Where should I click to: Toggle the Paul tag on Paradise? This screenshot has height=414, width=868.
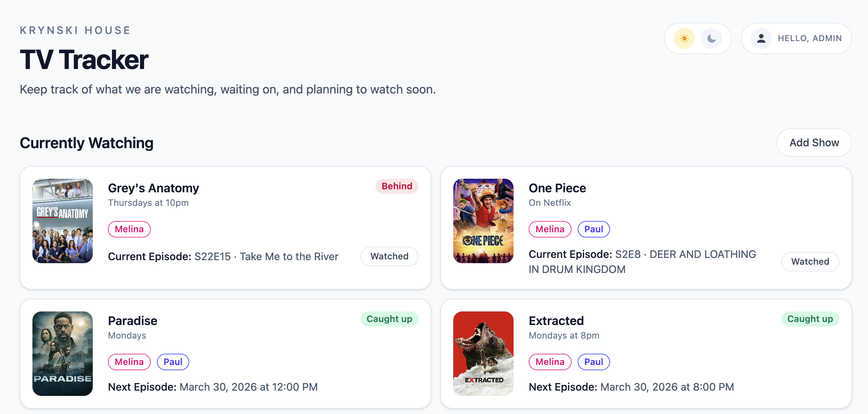[x=173, y=362]
